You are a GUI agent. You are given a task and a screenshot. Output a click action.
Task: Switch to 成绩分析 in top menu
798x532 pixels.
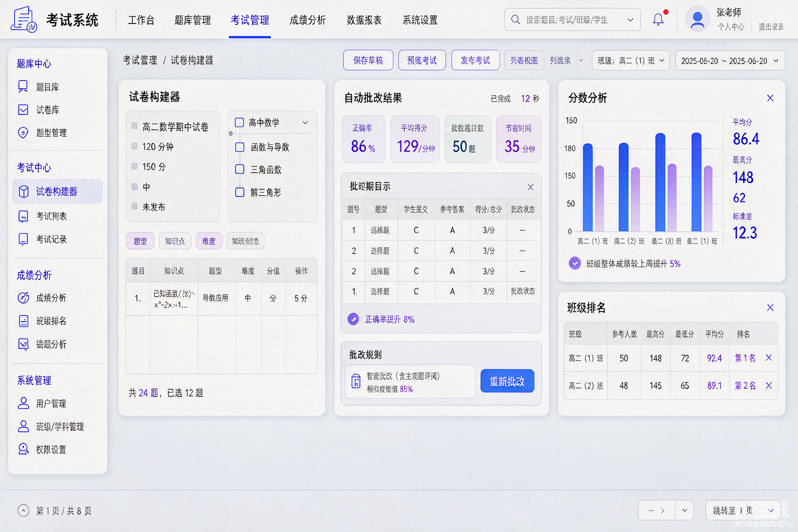(308, 20)
